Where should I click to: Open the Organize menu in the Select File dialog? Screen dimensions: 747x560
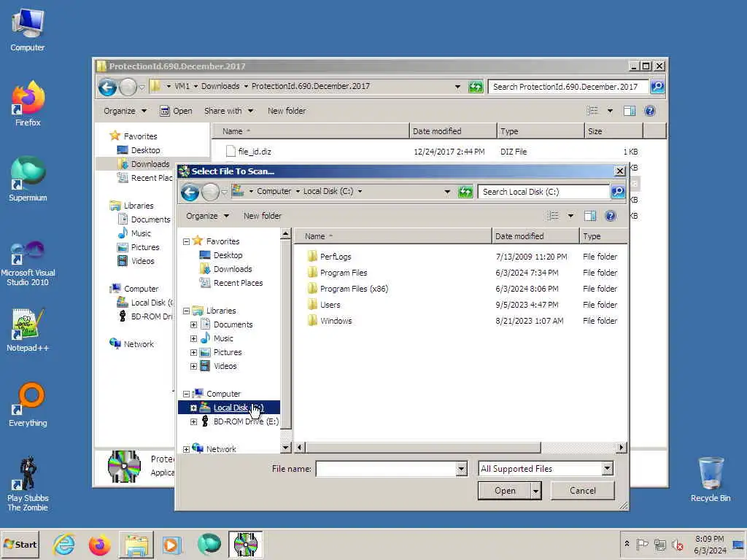(207, 216)
